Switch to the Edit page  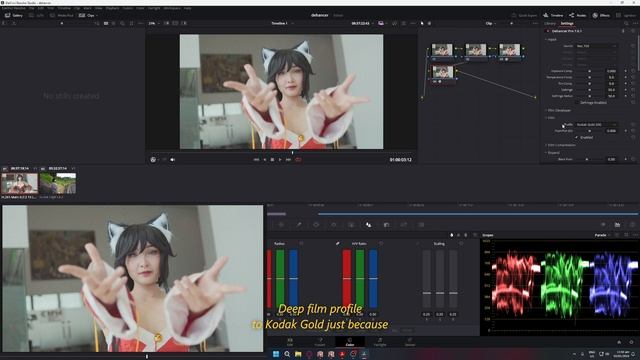(289, 342)
